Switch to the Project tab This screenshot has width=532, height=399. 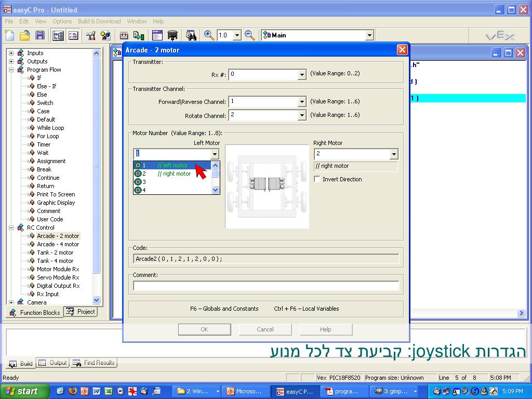tap(81, 312)
